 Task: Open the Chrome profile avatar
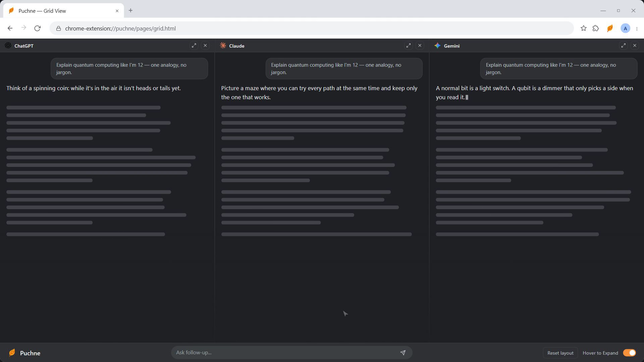pos(625,28)
